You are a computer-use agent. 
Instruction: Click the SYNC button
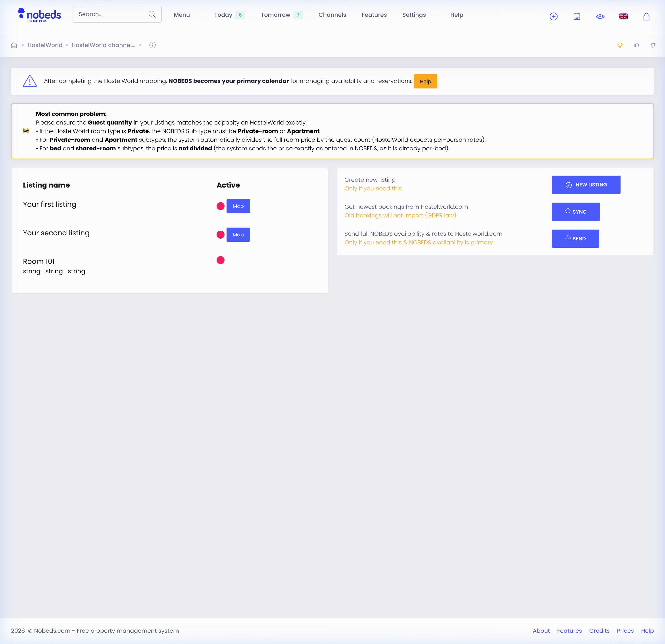point(576,212)
